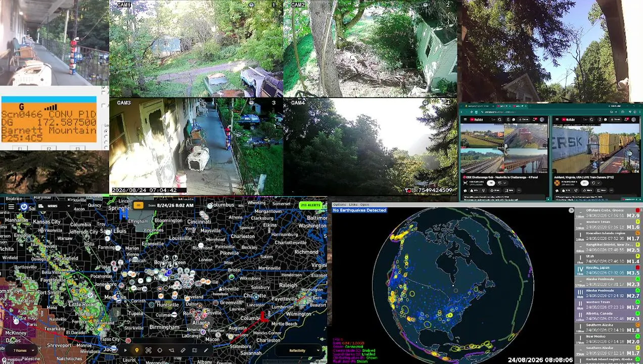Click the red marker on Kyushu, Japan entry
Viewport: 643px width, 364px height.
[x=638, y=267]
